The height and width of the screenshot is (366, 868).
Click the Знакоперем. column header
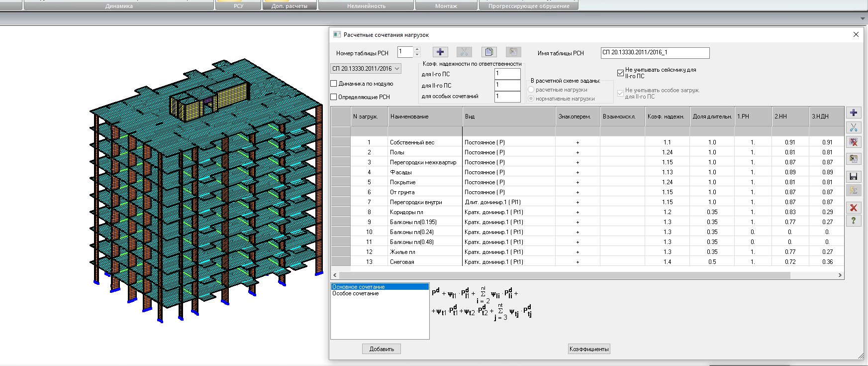(578, 117)
